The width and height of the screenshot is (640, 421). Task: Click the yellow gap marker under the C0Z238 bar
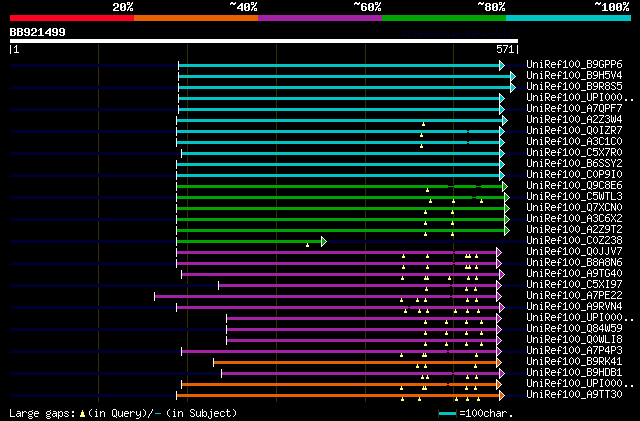click(307, 245)
